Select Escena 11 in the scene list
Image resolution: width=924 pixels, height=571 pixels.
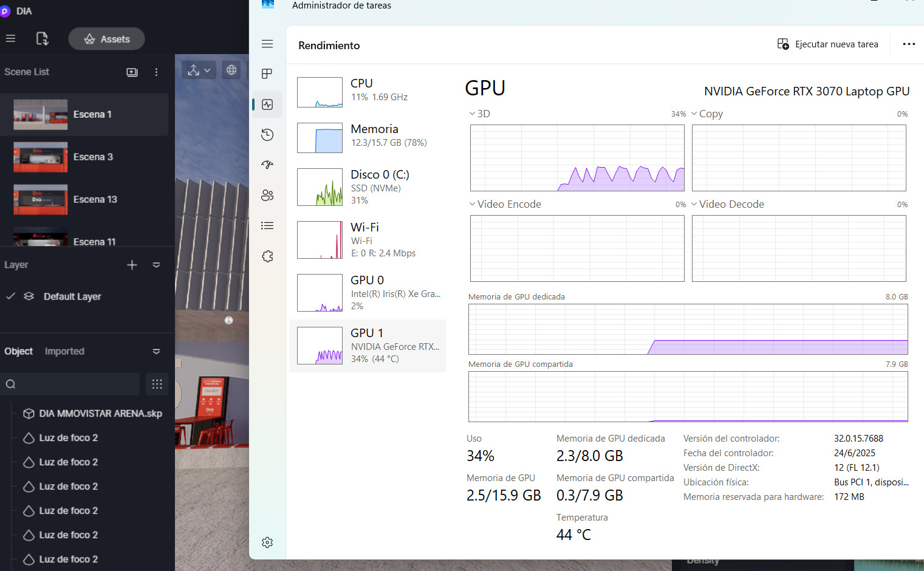click(84, 237)
